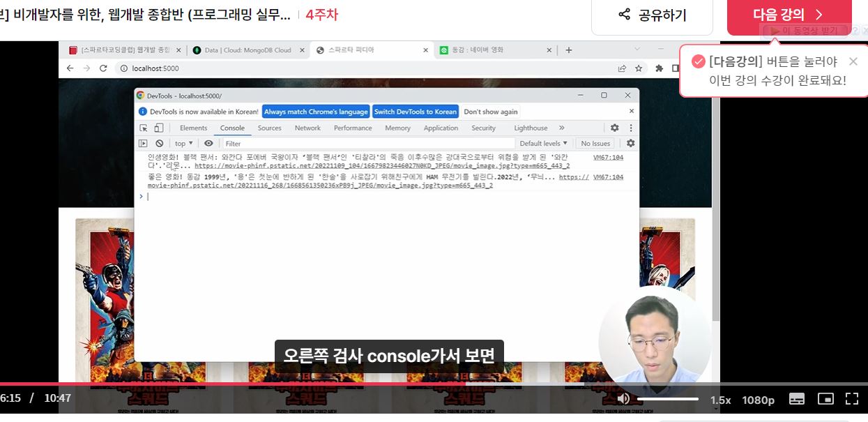Mute the video volume speaker icon
This screenshot has height=422, width=868.
point(623,399)
